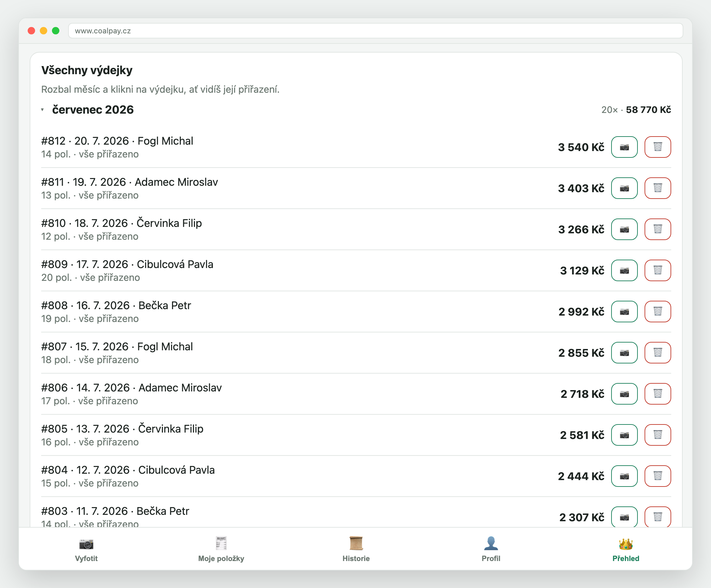Screen dimensions: 711x588
Task: Open expense row #811 · 19. 7. 2026
Action: pos(356,188)
